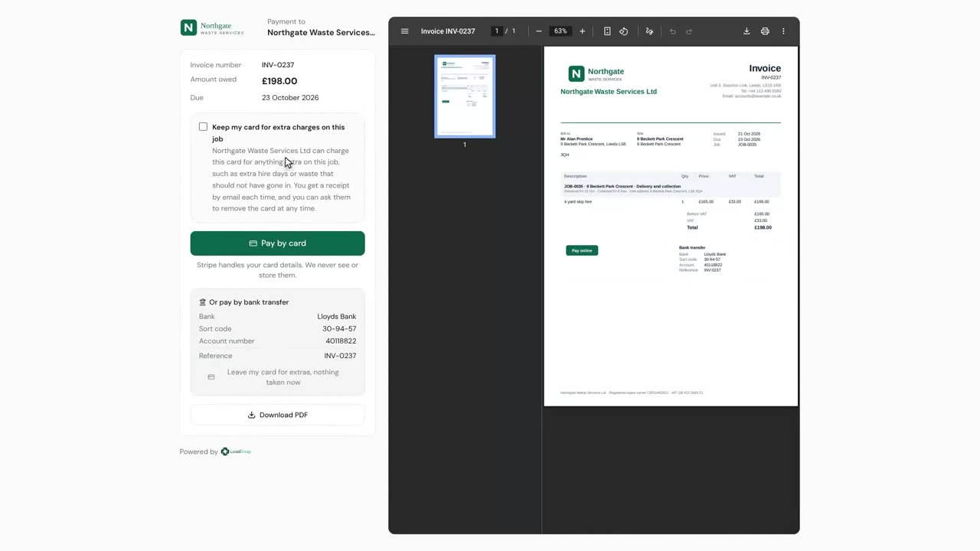Click the reference INV-0237 in bank details
This screenshot has height=551, width=980.
[x=340, y=356]
